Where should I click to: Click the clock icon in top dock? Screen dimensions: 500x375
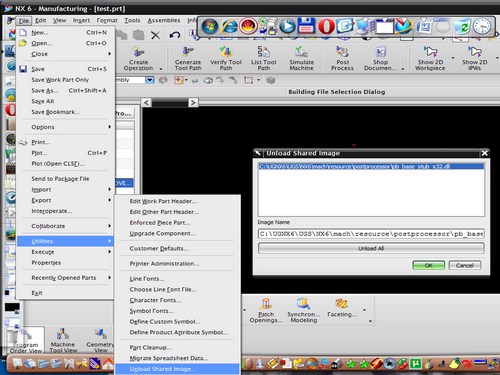click(x=482, y=26)
